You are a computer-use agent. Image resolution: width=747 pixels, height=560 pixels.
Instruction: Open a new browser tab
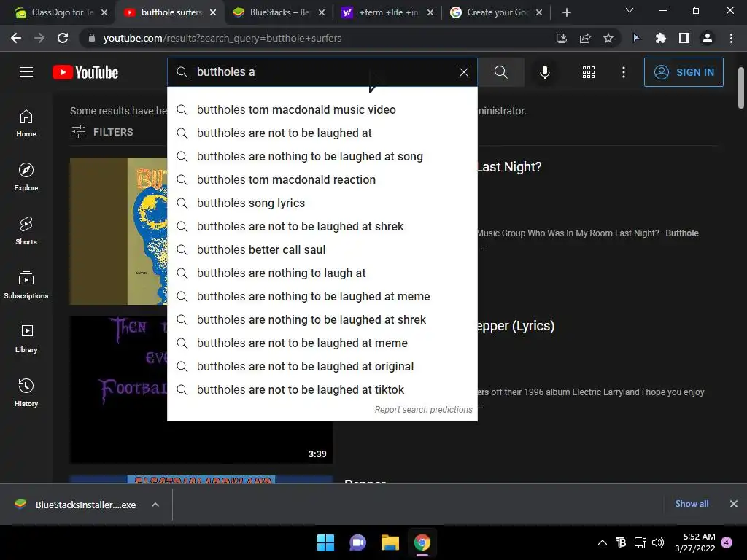(x=566, y=12)
